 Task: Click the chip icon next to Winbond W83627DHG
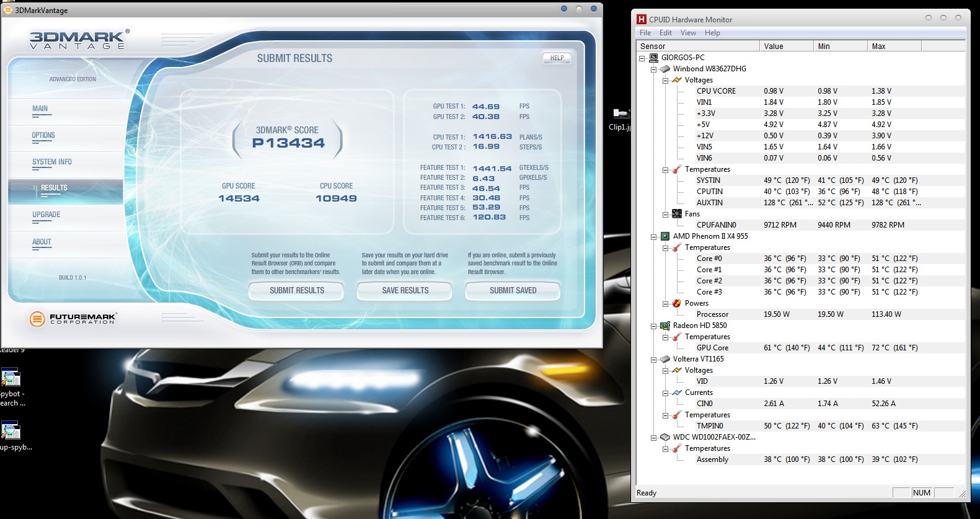coord(665,69)
